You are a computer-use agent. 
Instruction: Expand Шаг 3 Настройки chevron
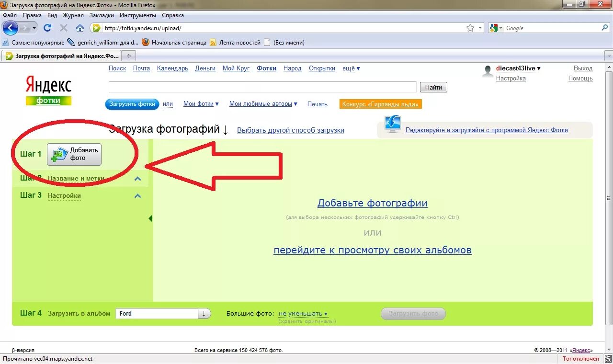click(138, 196)
